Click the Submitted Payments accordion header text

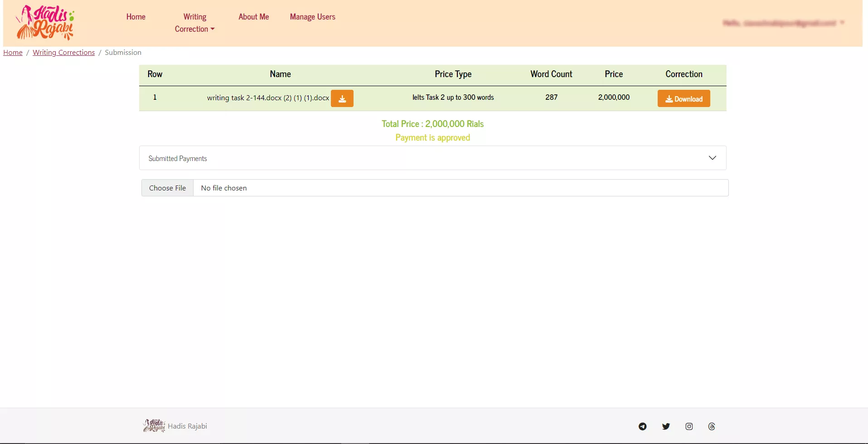pos(178,158)
